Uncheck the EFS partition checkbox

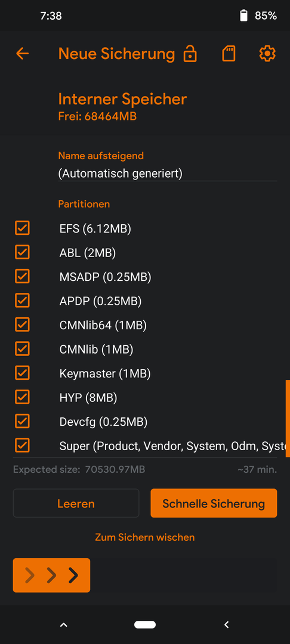[x=22, y=228]
